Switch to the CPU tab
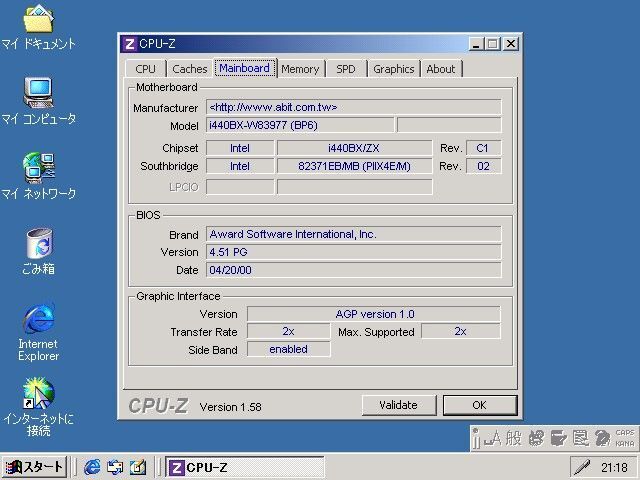This screenshot has height=480, width=640. [x=145, y=69]
